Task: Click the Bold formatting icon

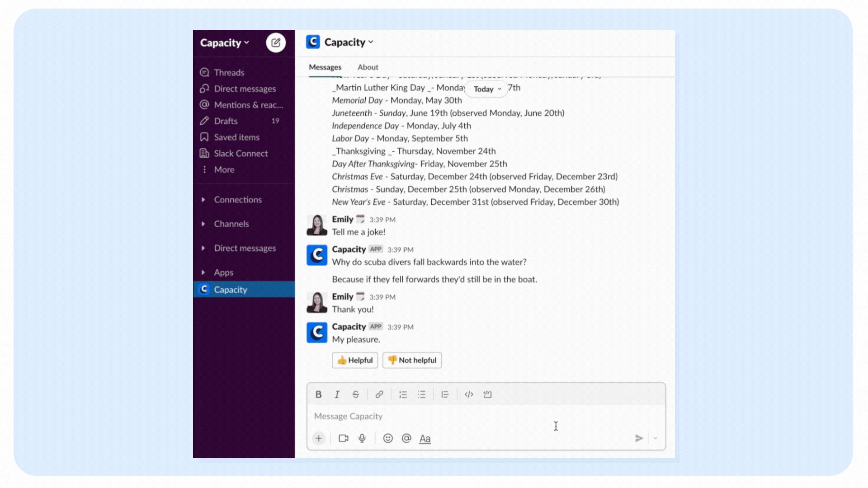Action: tap(319, 394)
